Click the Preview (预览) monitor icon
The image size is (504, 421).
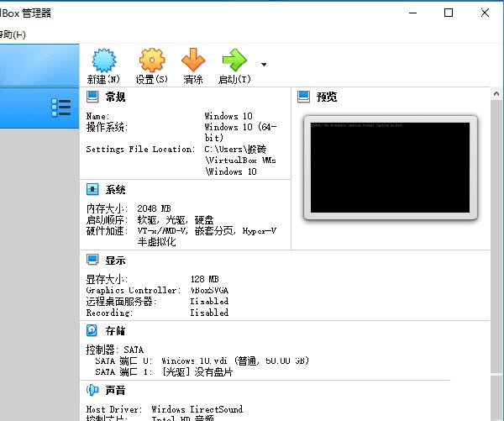[303, 97]
